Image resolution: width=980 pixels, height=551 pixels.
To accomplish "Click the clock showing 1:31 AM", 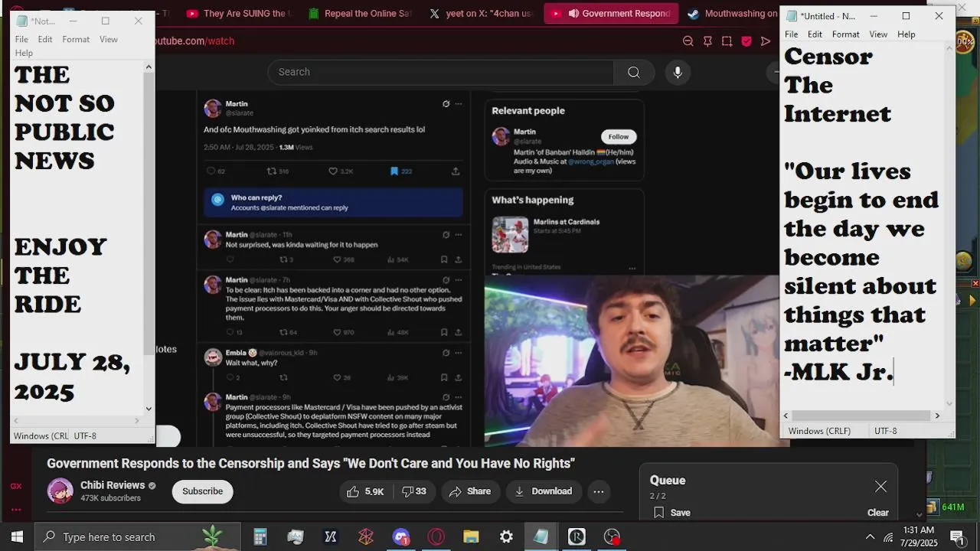I will click(x=918, y=530).
